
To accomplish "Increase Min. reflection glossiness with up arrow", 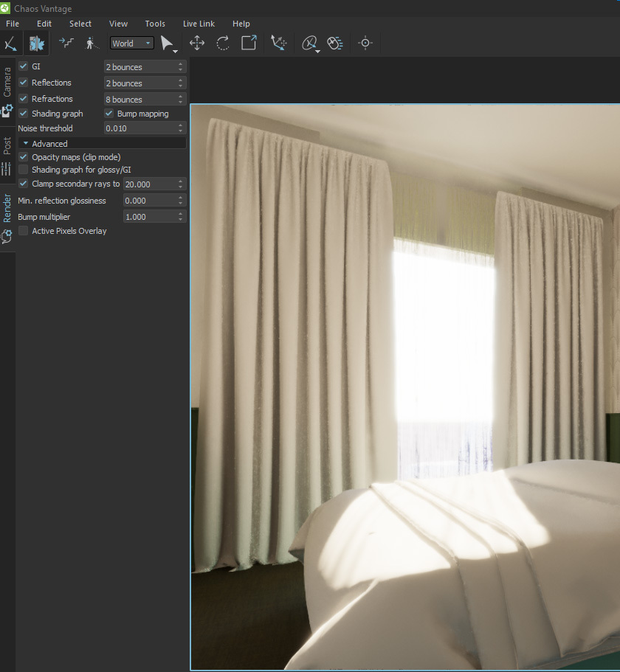I will [x=181, y=198].
